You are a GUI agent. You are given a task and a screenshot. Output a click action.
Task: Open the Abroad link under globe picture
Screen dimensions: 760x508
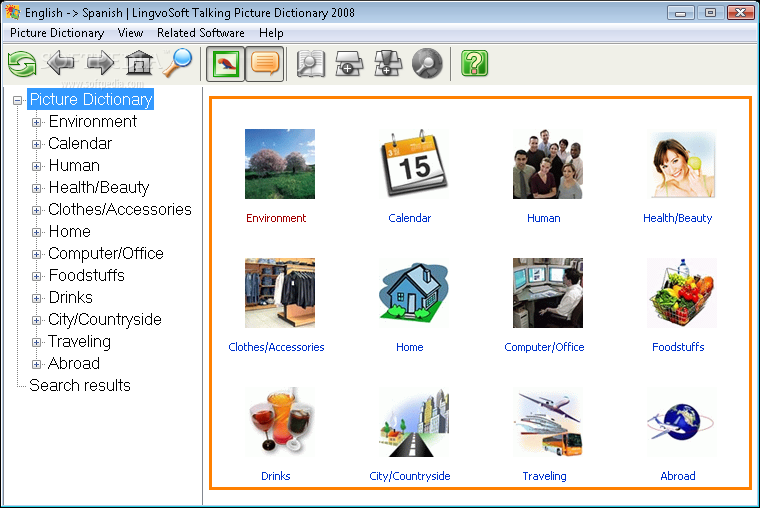click(x=678, y=476)
